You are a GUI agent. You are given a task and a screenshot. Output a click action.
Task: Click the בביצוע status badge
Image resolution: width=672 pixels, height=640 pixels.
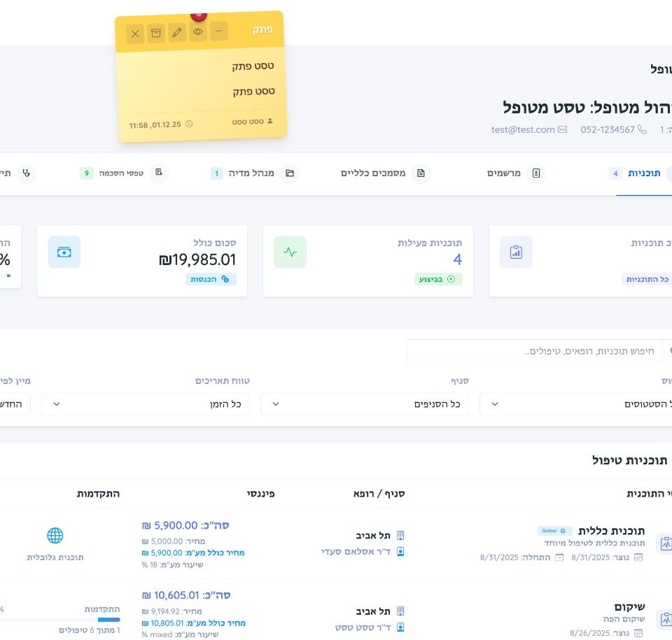[x=438, y=279]
